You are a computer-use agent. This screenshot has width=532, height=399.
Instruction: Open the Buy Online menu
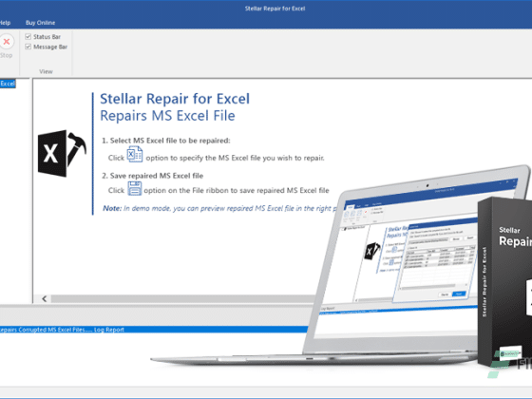click(40, 23)
